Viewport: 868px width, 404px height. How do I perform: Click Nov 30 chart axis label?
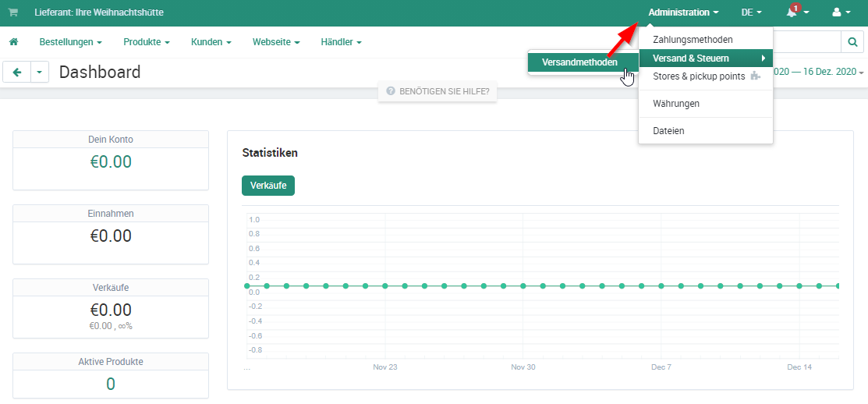pos(523,367)
